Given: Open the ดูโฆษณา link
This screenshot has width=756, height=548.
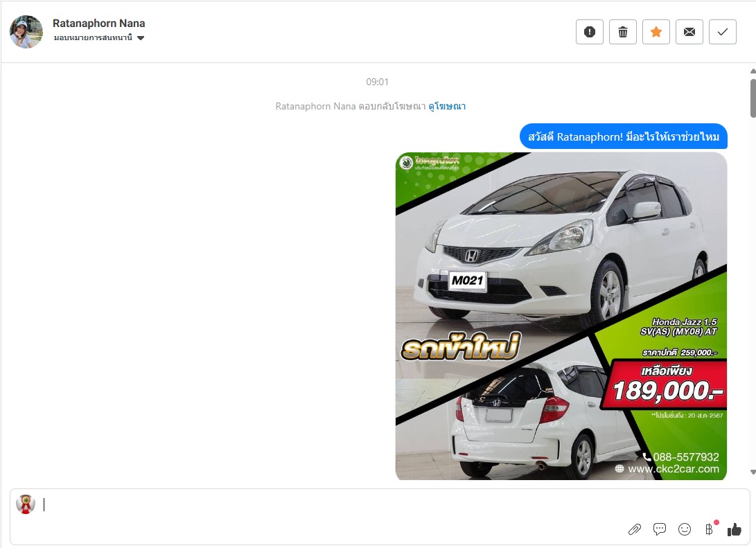Looking at the screenshot, I should 447,106.
